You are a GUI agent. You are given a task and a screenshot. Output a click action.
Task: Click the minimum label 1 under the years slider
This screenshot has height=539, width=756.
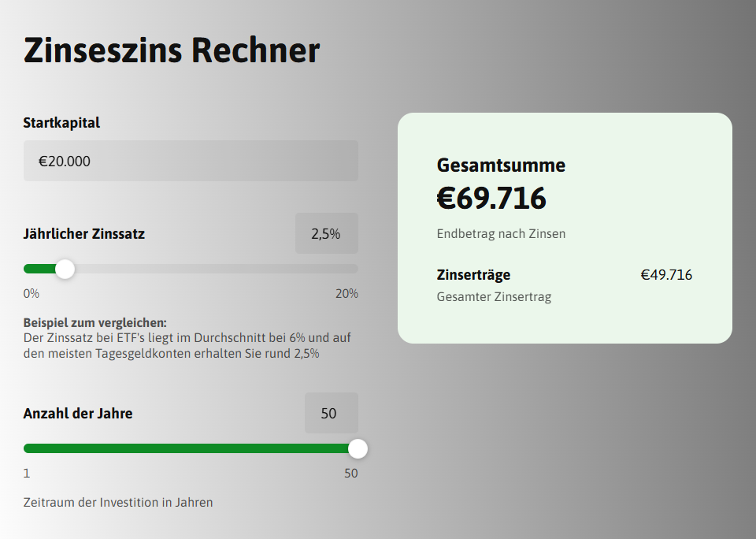coord(27,474)
